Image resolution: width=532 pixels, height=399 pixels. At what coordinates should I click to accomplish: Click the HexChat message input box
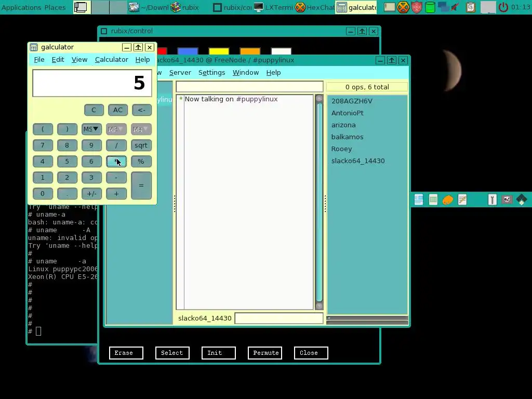(279, 318)
